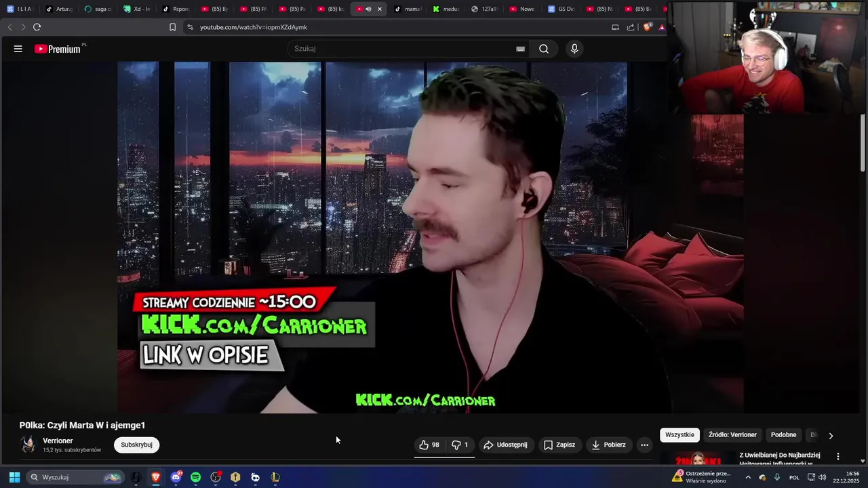Open the Windows Start menu
This screenshot has width=868, height=488.
[14, 477]
